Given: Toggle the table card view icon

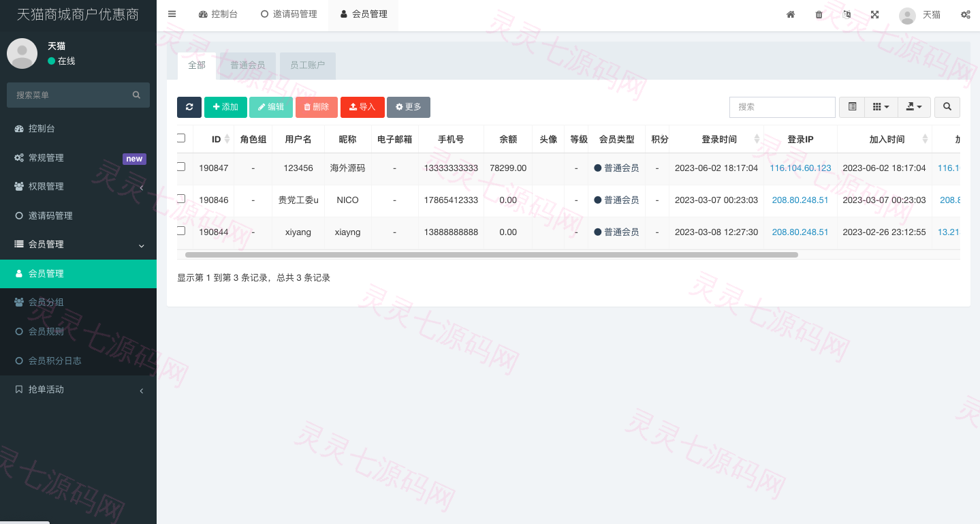Looking at the screenshot, I should point(852,107).
